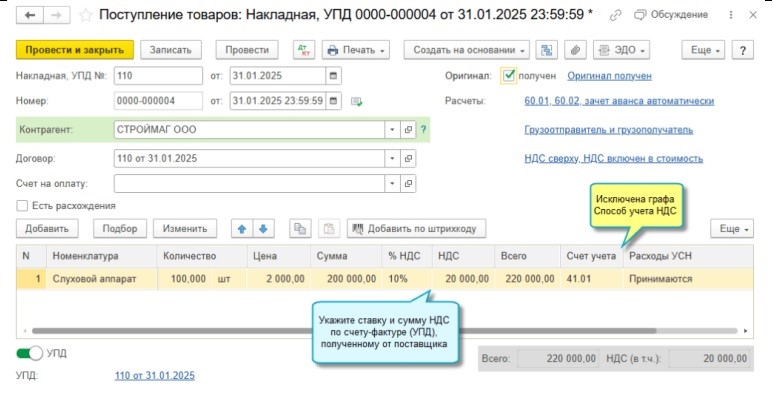
Task: Move the row up with arrow icon
Action: click(x=241, y=228)
